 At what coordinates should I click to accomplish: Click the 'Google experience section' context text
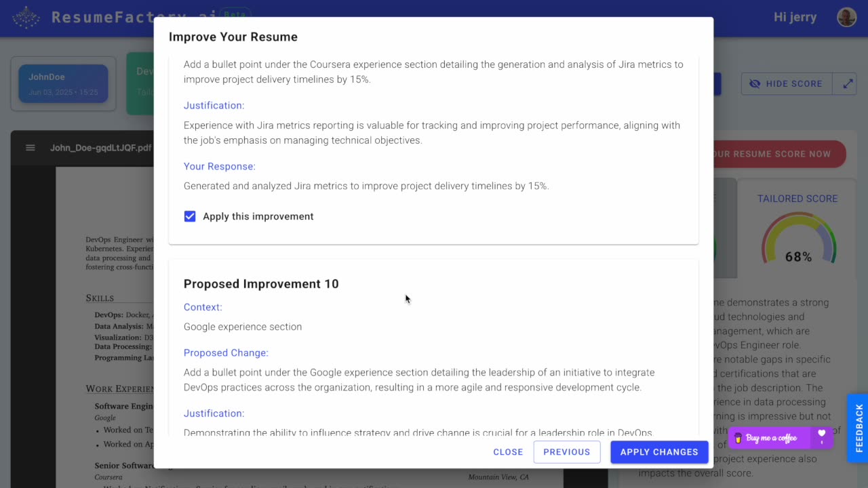point(243,327)
